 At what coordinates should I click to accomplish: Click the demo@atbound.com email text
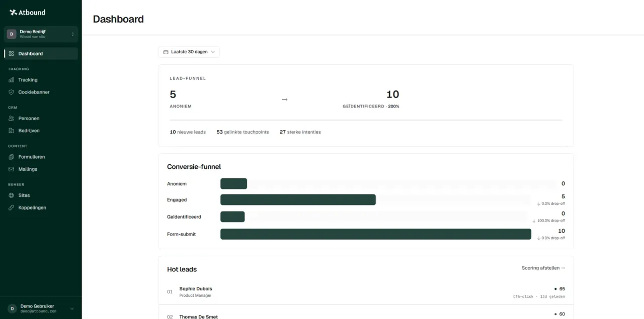point(38,311)
